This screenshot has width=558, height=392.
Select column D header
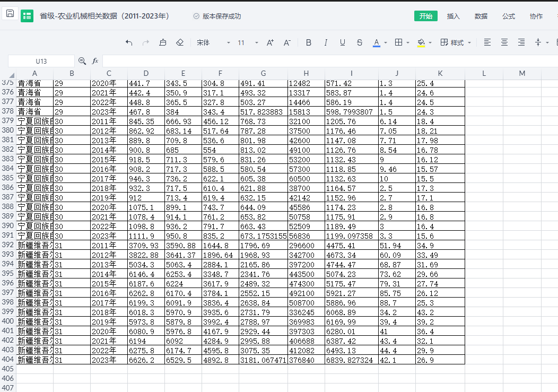pos(146,73)
